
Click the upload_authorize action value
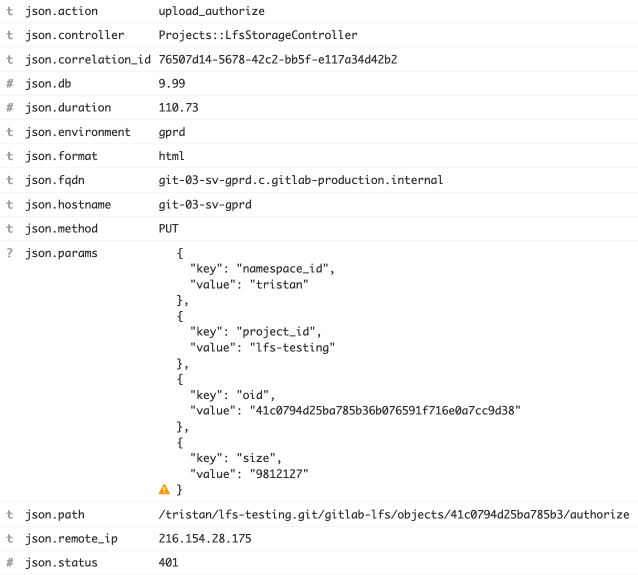pyautogui.click(x=212, y=11)
